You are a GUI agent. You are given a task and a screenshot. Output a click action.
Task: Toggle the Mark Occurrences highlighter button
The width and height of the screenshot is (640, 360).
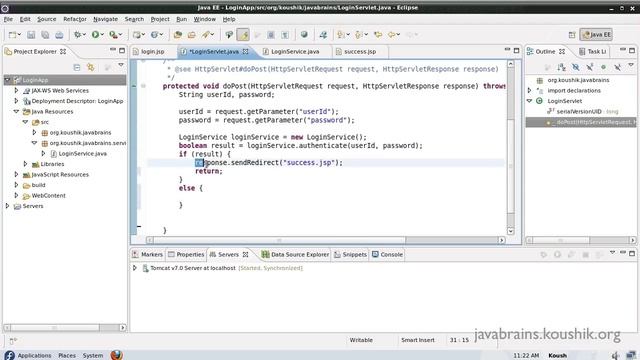tap(243, 35)
